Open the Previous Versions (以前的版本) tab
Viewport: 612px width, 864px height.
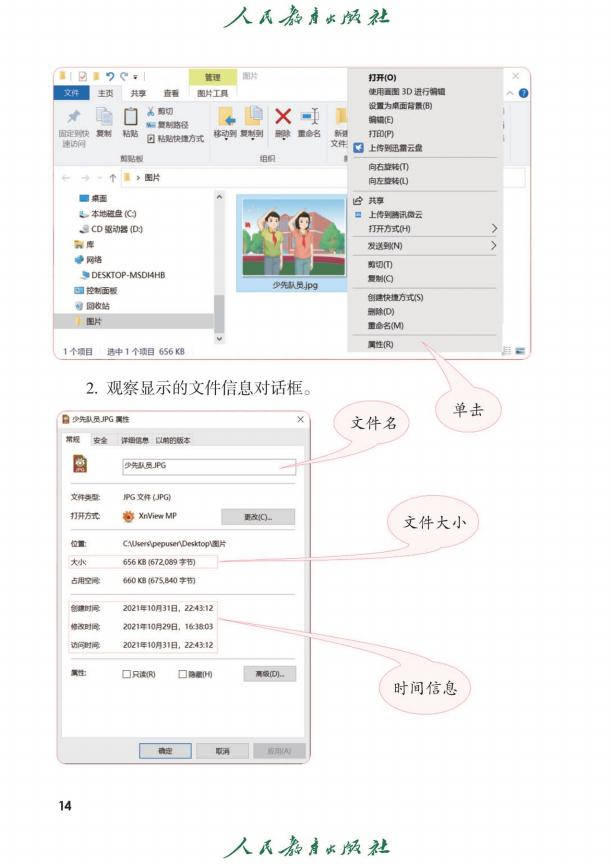point(173,440)
